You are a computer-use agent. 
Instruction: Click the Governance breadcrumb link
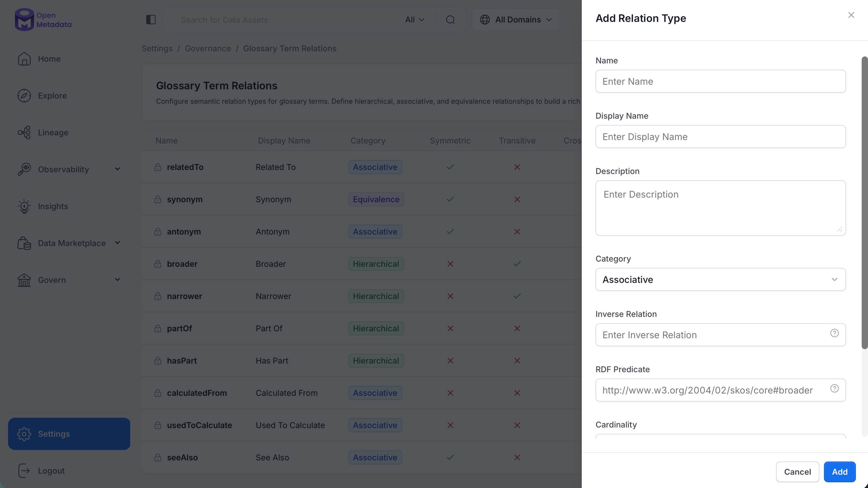click(x=208, y=48)
